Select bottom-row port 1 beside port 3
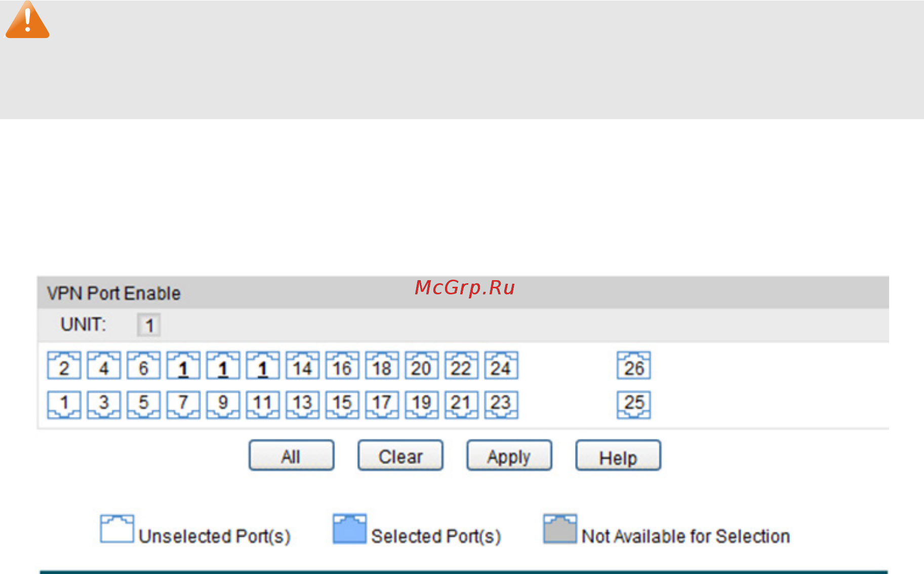The height and width of the screenshot is (574, 924). (x=64, y=405)
